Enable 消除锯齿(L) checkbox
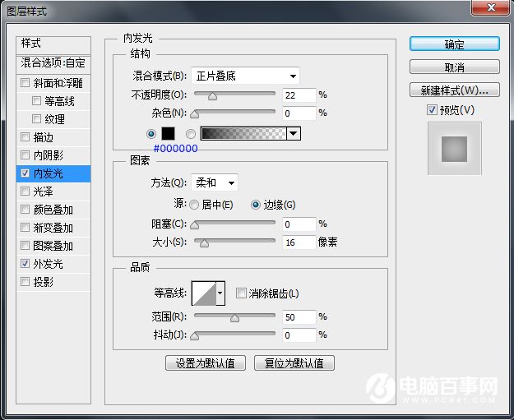514x420 pixels. pos(241,293)
